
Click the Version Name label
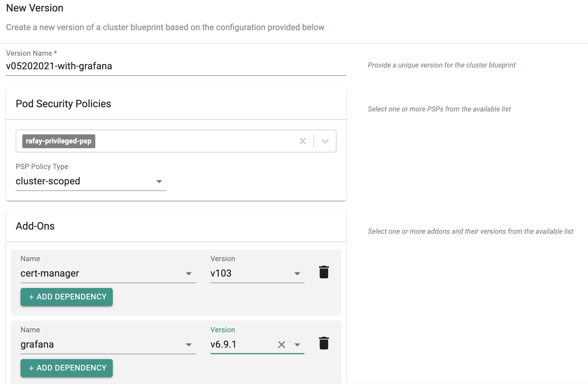click(x=31, y=53)
